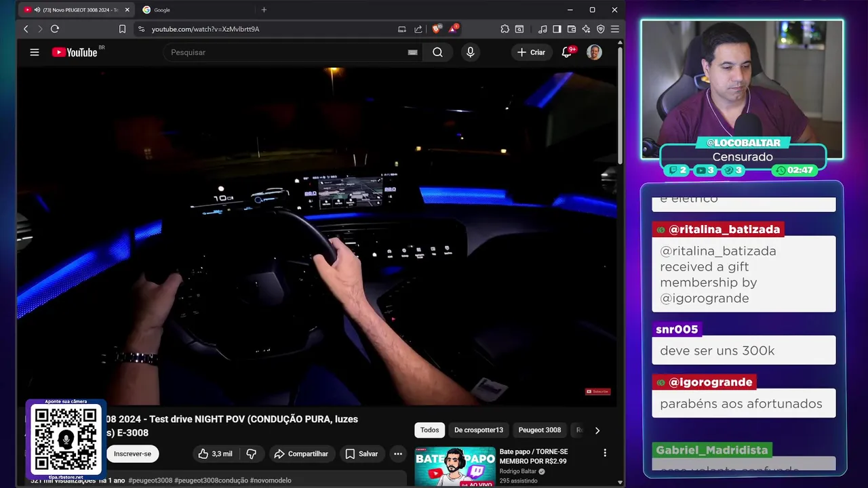Screen dimensions: 868x488
Task: Go back with browser back arrow
Action: 26,29
